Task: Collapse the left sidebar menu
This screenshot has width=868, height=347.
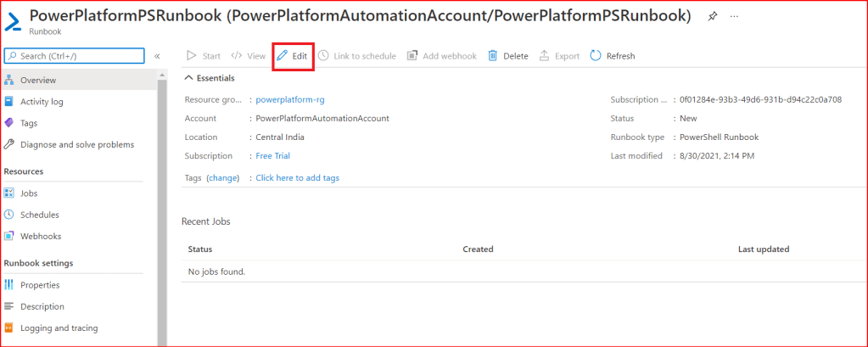Action: tap(157, 56)
